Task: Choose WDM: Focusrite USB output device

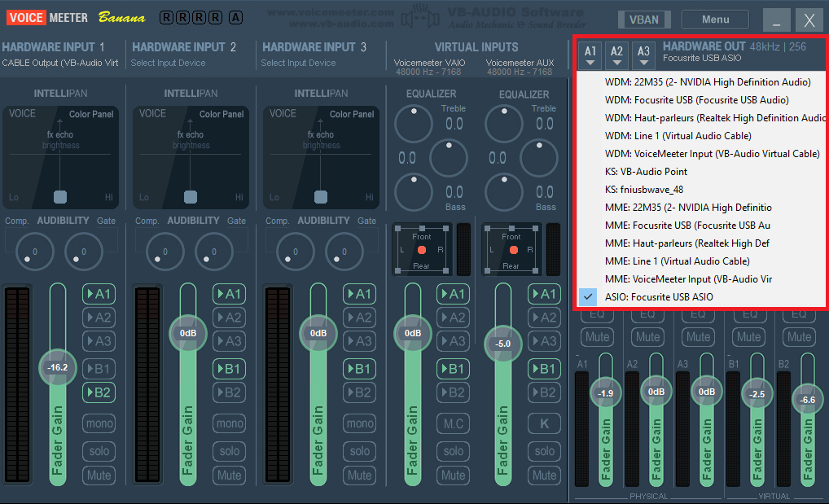Action: click(x=696, y=100)
